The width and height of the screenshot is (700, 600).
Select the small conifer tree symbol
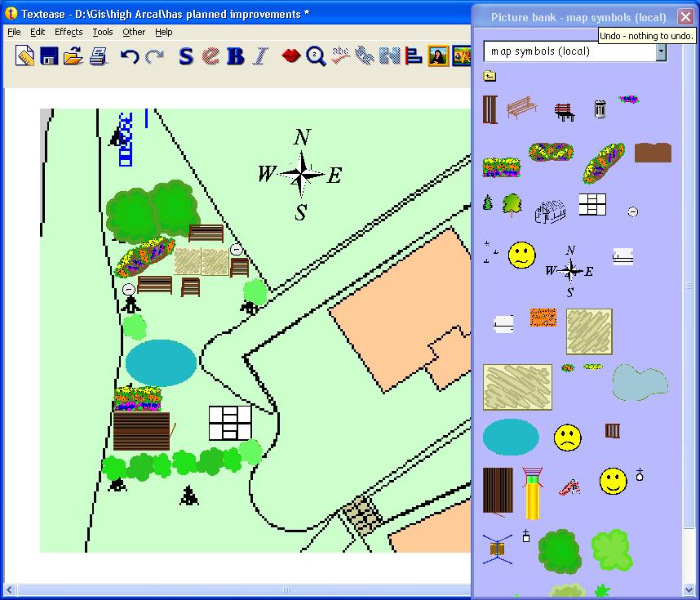point(488,202)
